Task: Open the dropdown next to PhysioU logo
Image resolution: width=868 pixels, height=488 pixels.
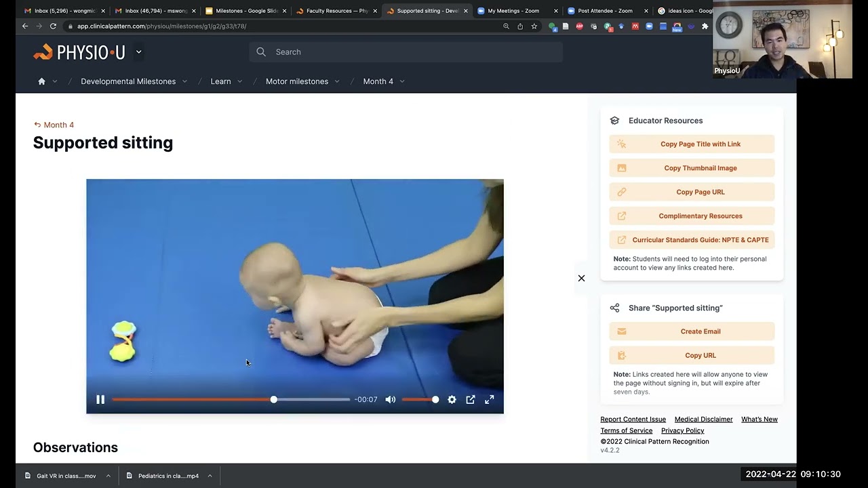Action: pyautogui.click(x=138, y=52)
